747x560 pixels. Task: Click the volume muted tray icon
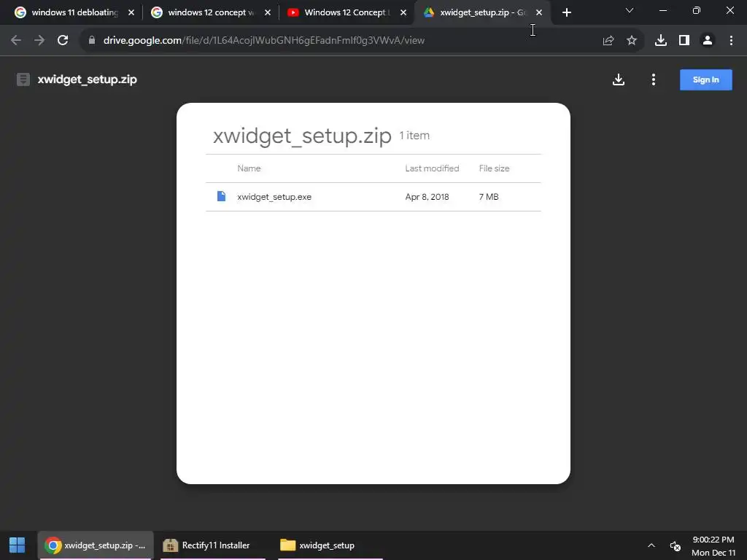coord(675,545)
